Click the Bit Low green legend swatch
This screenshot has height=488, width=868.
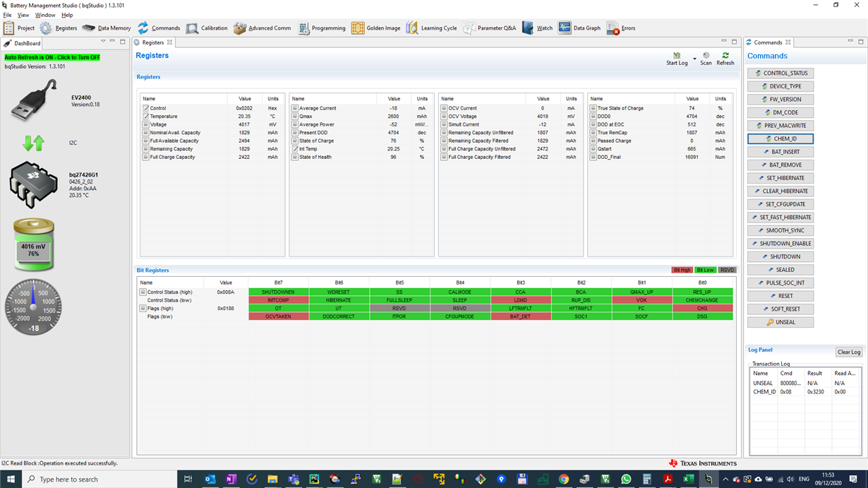pyautogui.click(x=705, y=270)
